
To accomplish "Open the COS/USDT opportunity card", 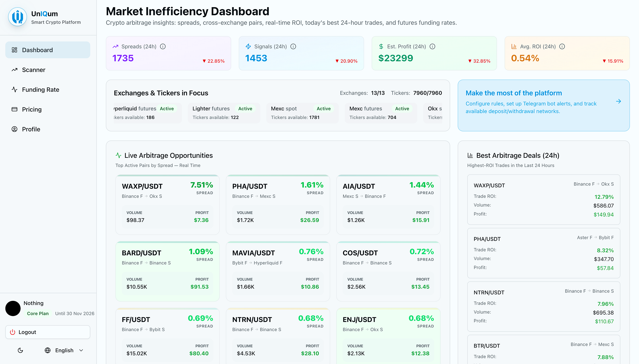I will click(388, 271).
